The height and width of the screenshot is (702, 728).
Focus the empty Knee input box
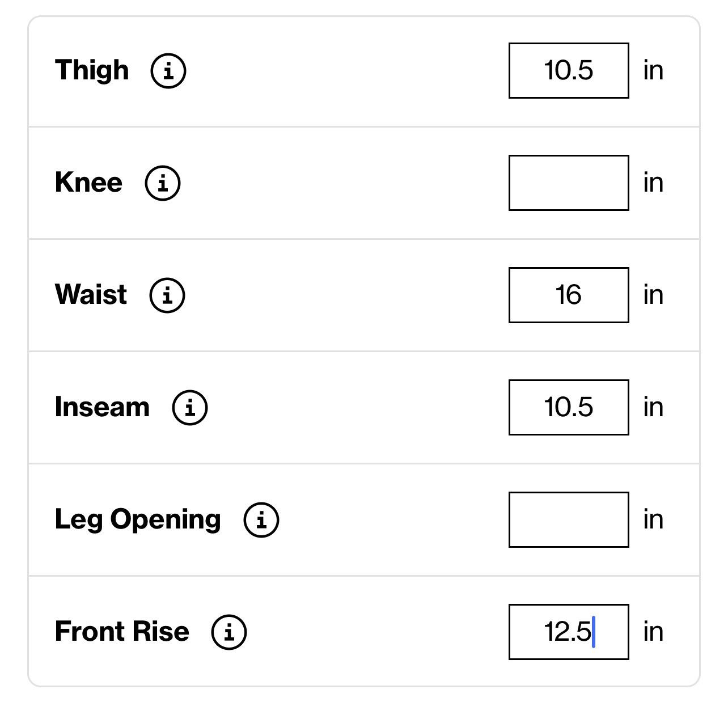[569, 183]
